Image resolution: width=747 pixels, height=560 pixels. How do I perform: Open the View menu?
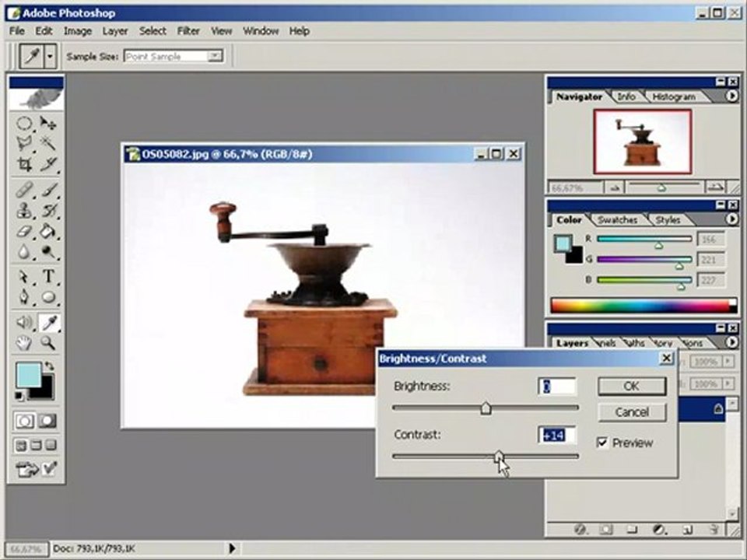(x=221, y=31)
